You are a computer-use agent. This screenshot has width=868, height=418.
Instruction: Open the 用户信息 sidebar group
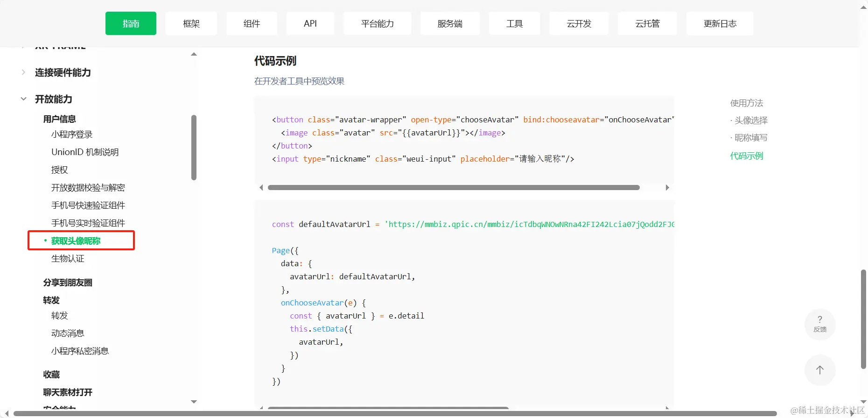pos(59,119)
